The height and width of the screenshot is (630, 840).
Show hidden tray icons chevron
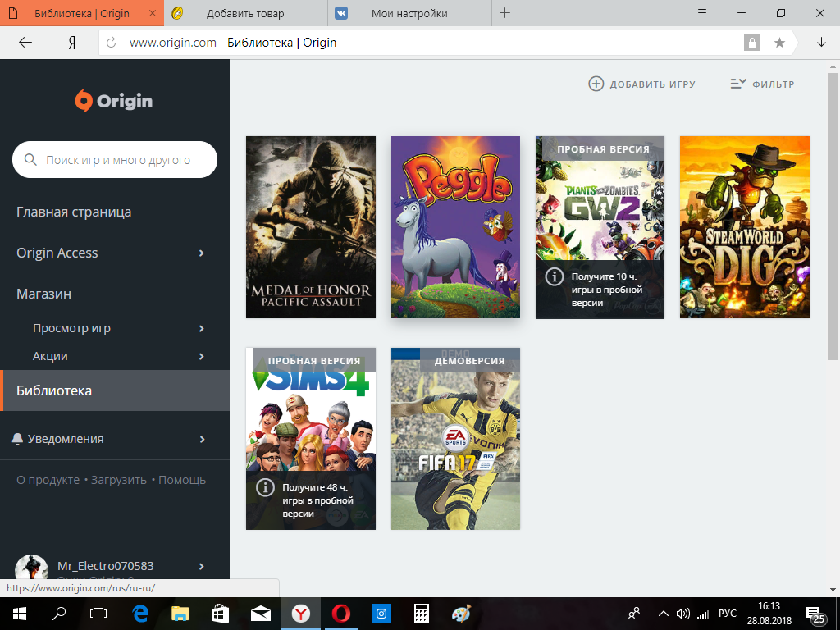pos(663,614)
